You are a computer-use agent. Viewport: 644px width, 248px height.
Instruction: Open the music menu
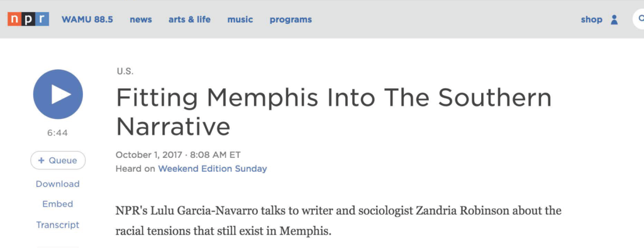coord(240,20)
